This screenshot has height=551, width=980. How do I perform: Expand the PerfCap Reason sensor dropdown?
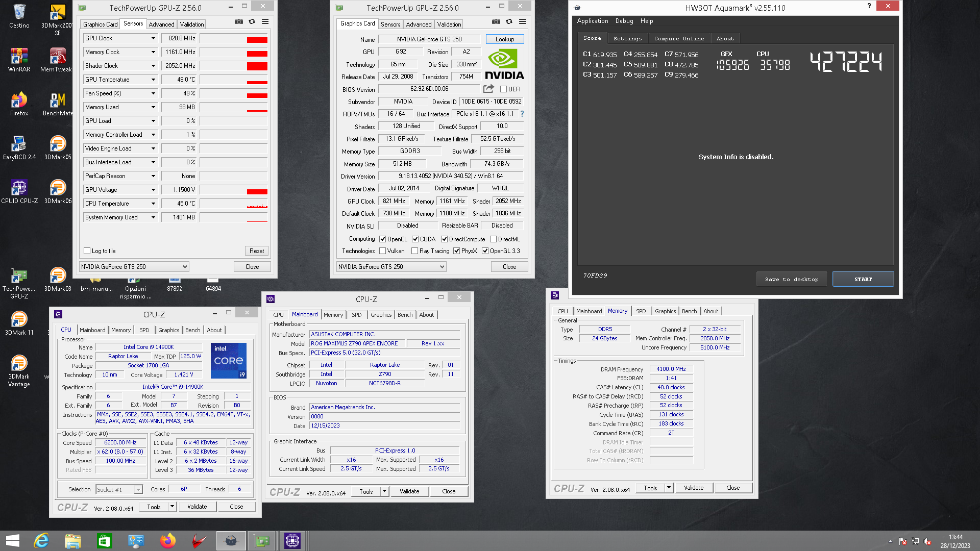153,176
